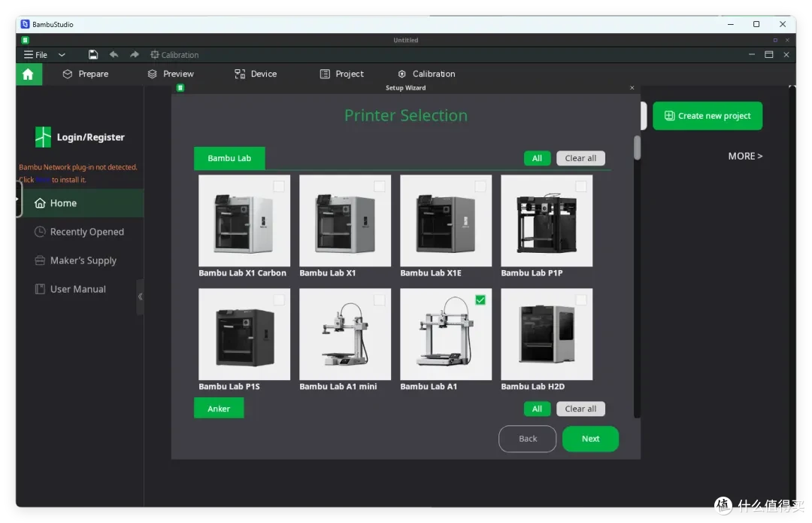This screenshot has width=812, height=523.
Task: Click the Bambu Lab A1 mini label
Action: [338, 387]
